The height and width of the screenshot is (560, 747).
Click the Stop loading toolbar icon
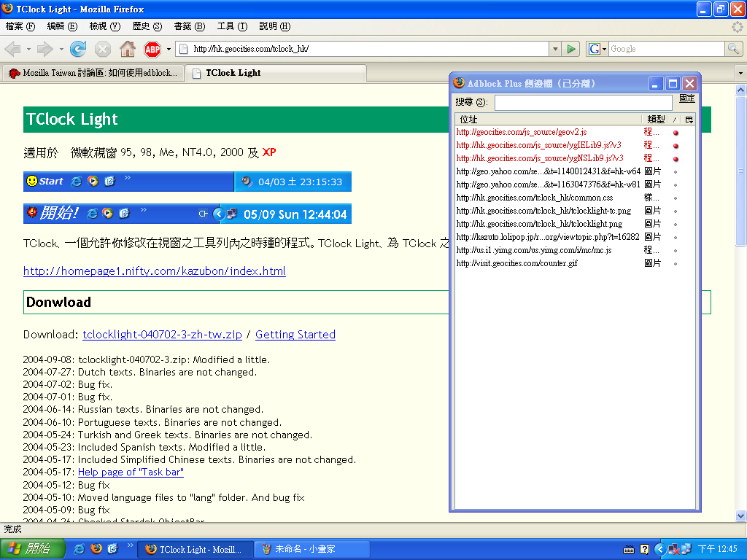(103, 49)
